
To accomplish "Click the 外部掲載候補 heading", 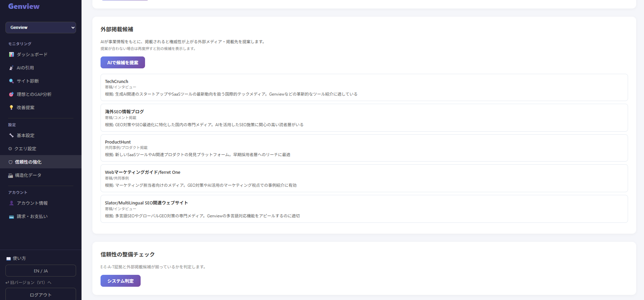I will (x=117, y=29).
